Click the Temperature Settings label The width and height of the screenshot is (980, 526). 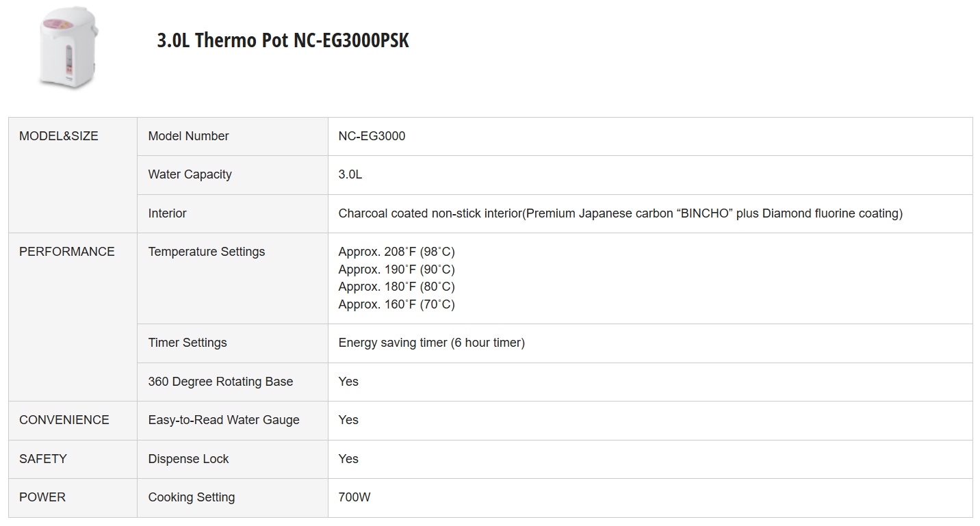[206, 252]
